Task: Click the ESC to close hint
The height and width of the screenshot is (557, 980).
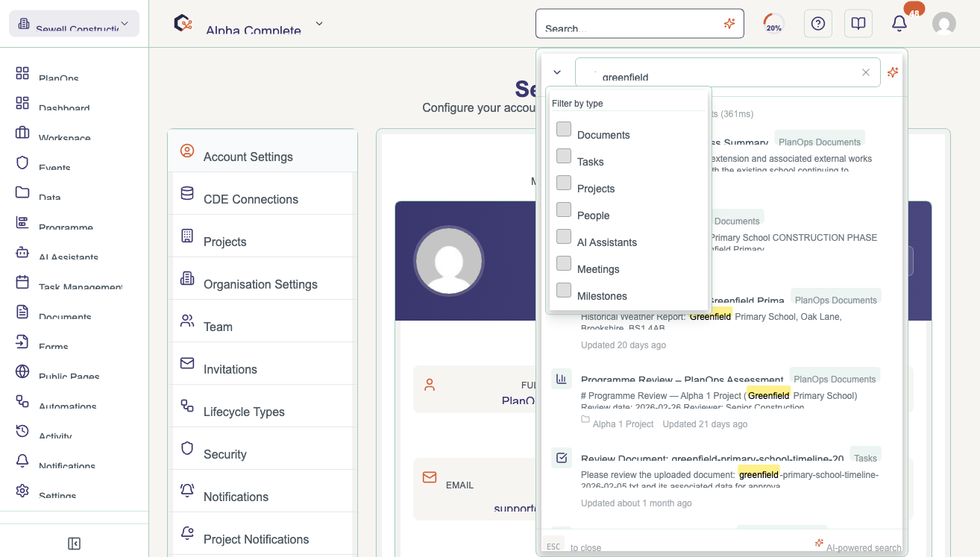Action: (x=571, y=547)
